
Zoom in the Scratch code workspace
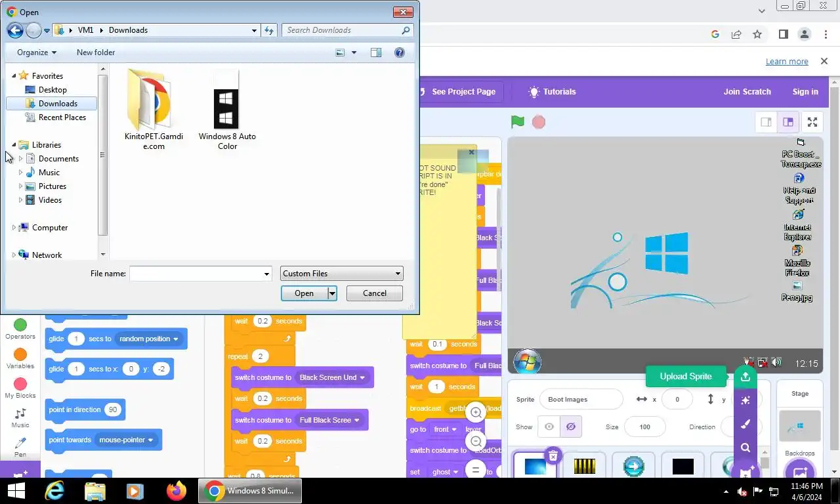coord(476,412)
